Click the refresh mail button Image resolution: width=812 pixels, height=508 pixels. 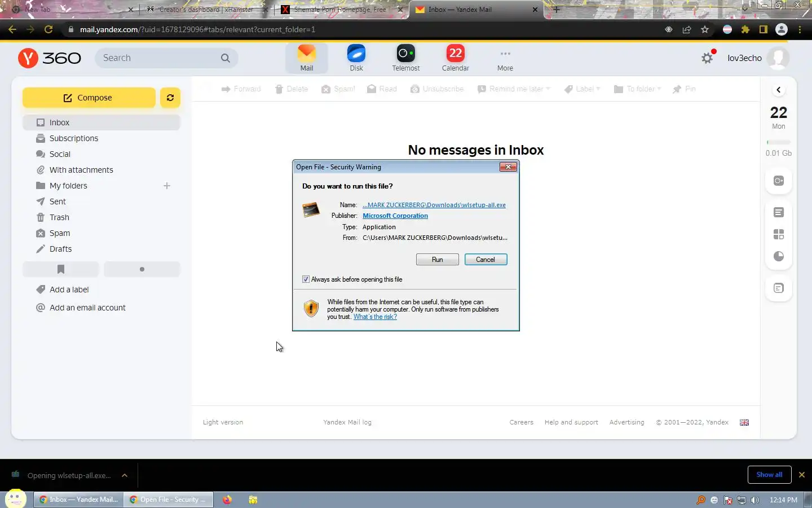[x=170, y=98]
